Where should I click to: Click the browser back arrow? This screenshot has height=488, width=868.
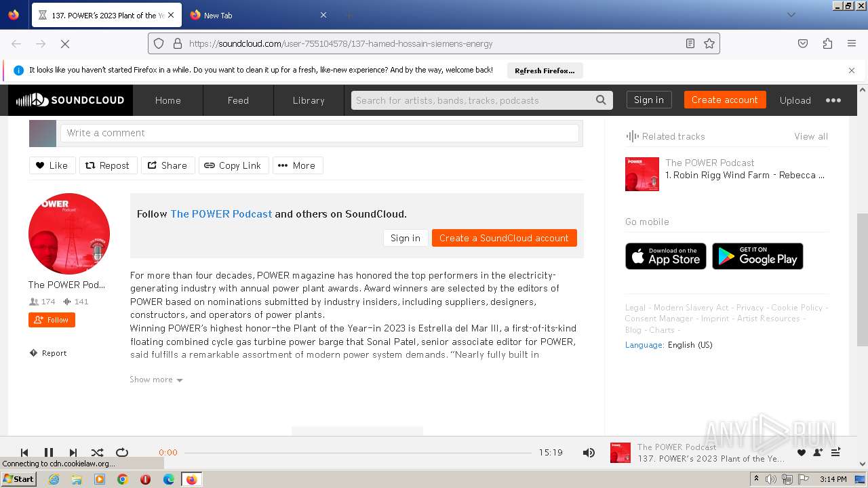point(16,43)
